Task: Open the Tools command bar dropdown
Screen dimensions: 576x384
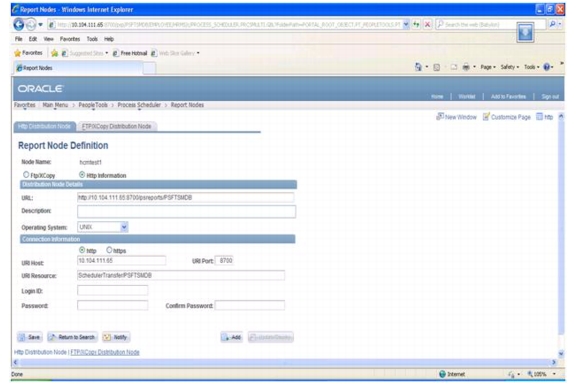Action: (x=532, y=67)
